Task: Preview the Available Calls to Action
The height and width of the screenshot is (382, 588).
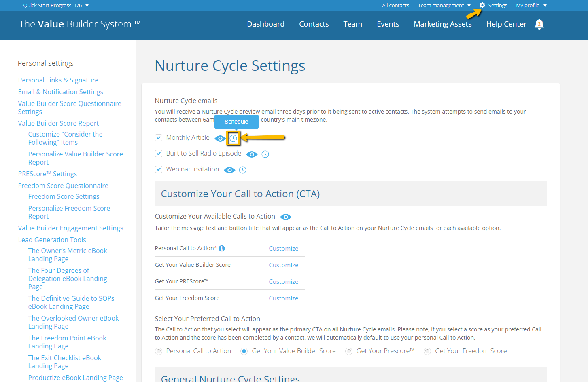Action: (x=286, y=217)
